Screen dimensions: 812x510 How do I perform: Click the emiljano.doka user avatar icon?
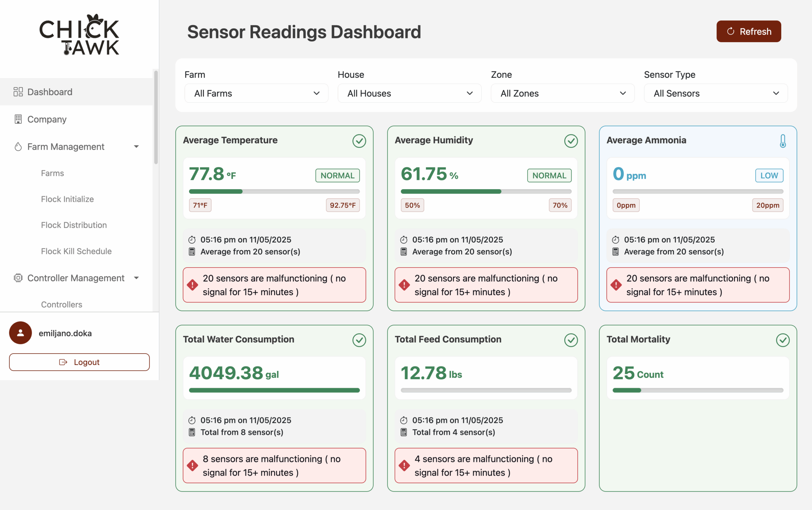(x=20, y=333)
